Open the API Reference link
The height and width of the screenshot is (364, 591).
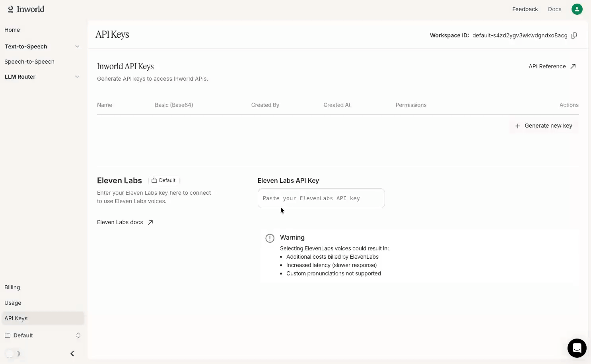click(x=552, y=66)
